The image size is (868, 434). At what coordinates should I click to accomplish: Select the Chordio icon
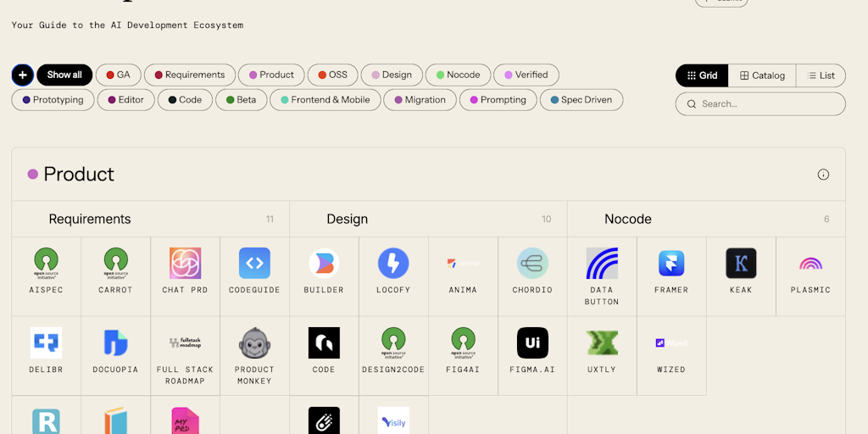(532, 263)
